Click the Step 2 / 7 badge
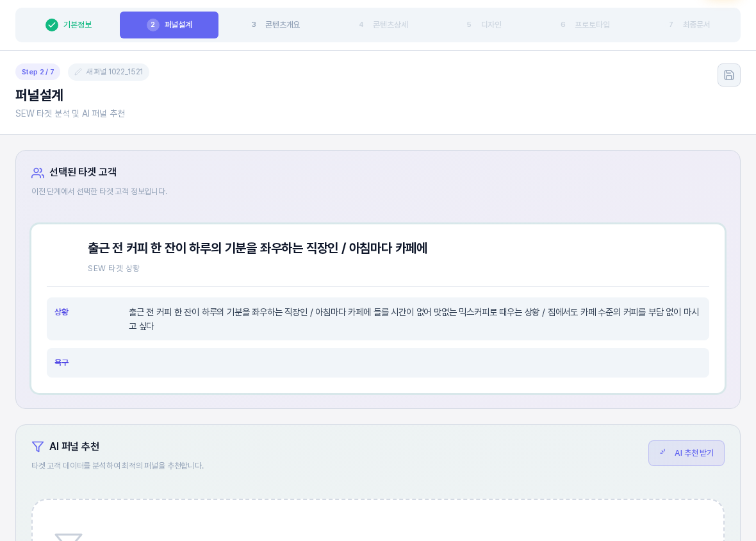 (38, 72)
